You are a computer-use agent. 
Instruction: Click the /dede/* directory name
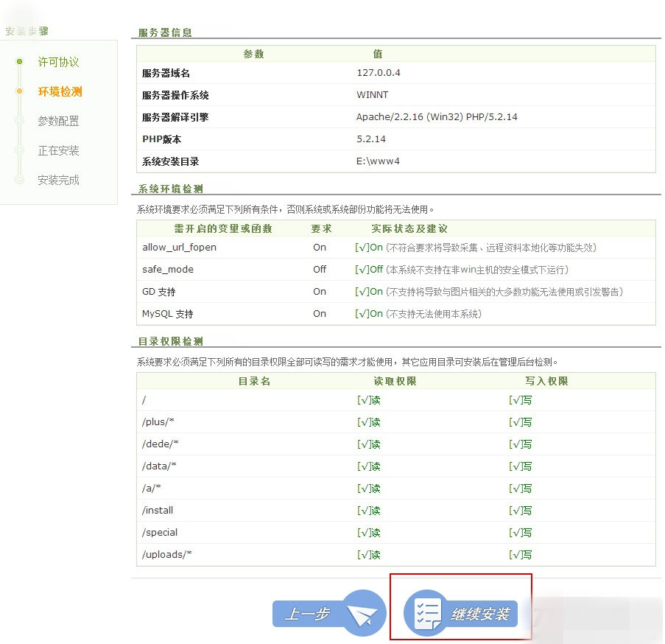[161, 444]
